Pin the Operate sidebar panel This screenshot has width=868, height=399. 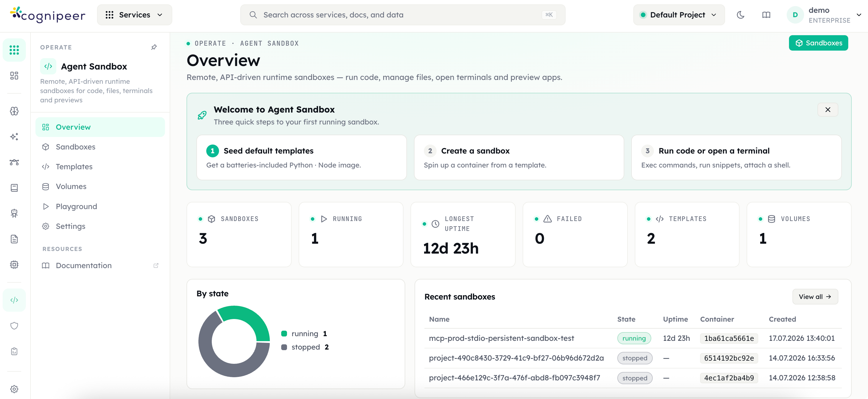pos(154,47)
